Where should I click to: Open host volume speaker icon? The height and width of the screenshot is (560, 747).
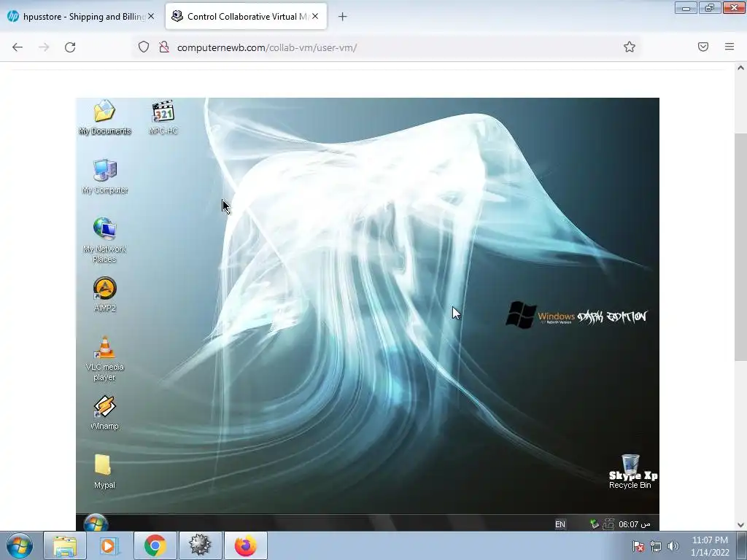[673, 547]
